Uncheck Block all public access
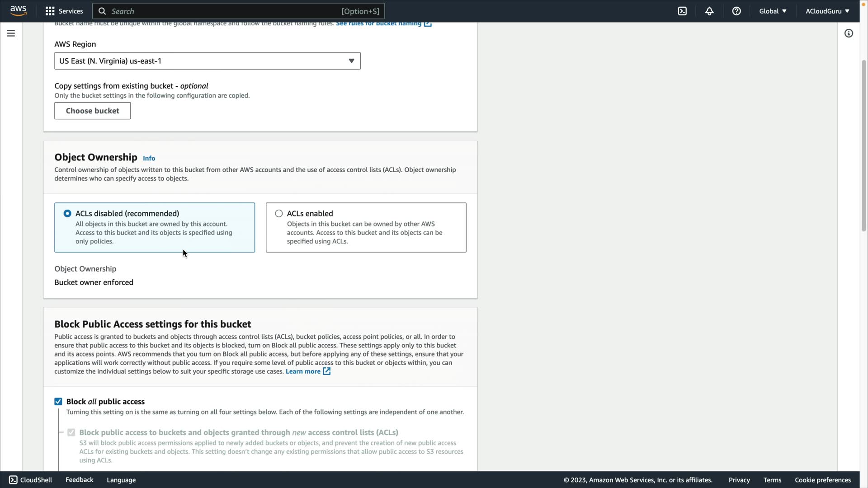This screenshot has height=488, width=868. (58, 401)
